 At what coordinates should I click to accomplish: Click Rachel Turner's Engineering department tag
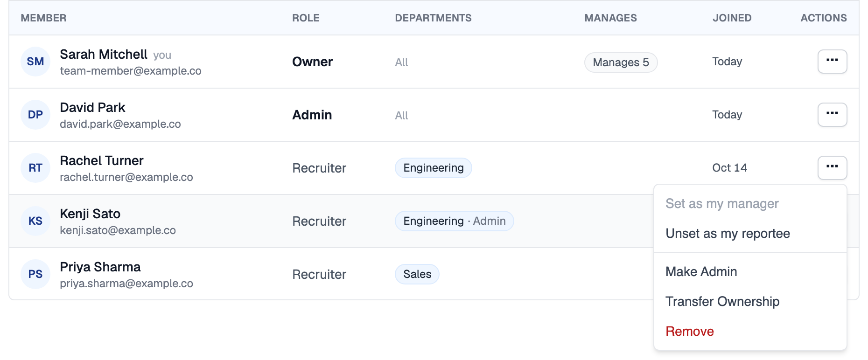[434, 168]
